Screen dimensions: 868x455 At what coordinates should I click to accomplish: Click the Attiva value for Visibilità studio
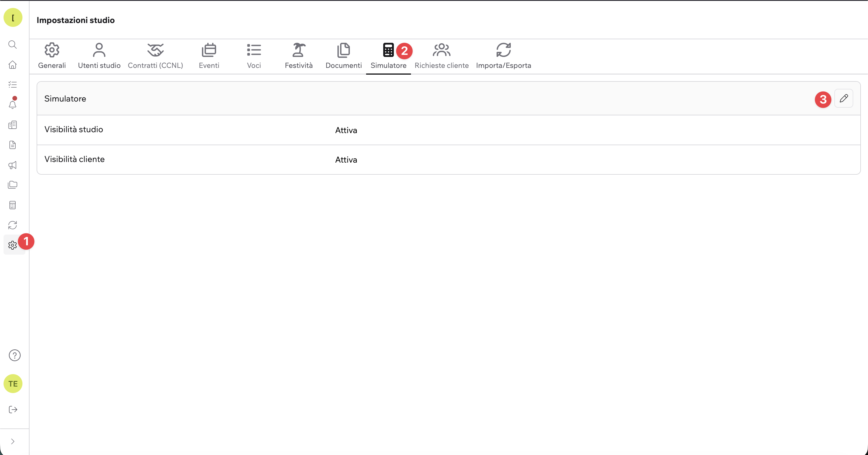(x=346, y=130)
